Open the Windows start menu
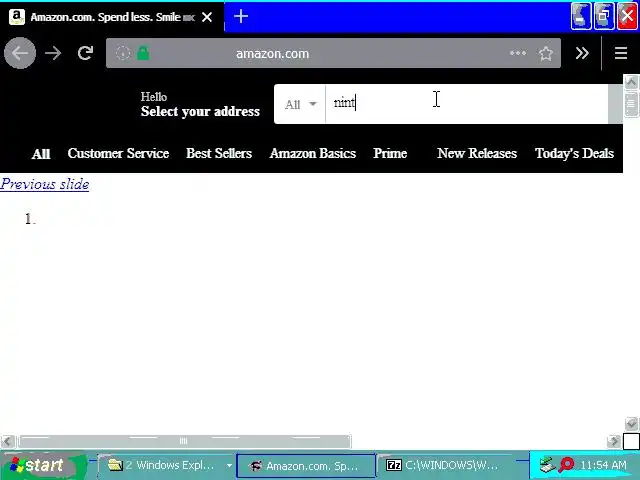 tap(43, 465)
